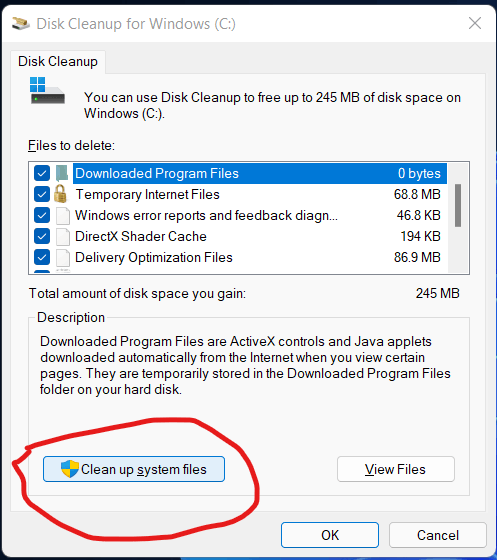Image resolution: width=497 pixels, height=560 pixels.
Task: Switch to the Disk Cleanup tab
Action: [58, 61]
